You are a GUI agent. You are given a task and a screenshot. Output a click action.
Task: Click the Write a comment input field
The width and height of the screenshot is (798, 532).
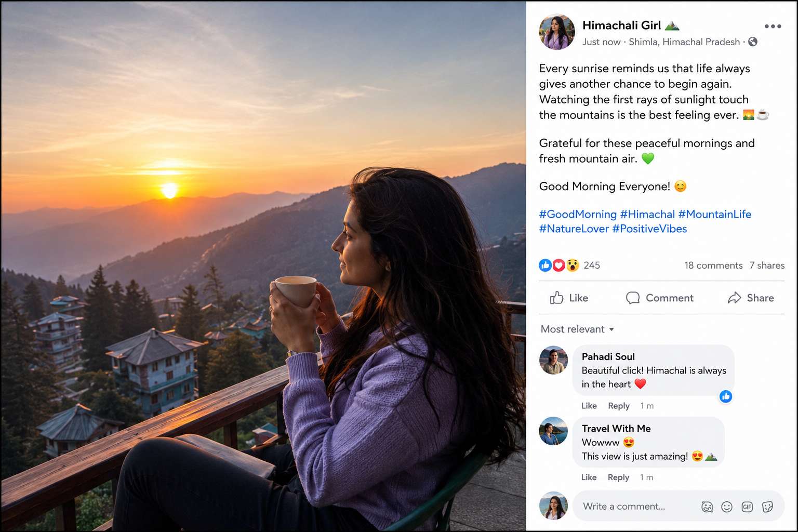pos(679,507)
